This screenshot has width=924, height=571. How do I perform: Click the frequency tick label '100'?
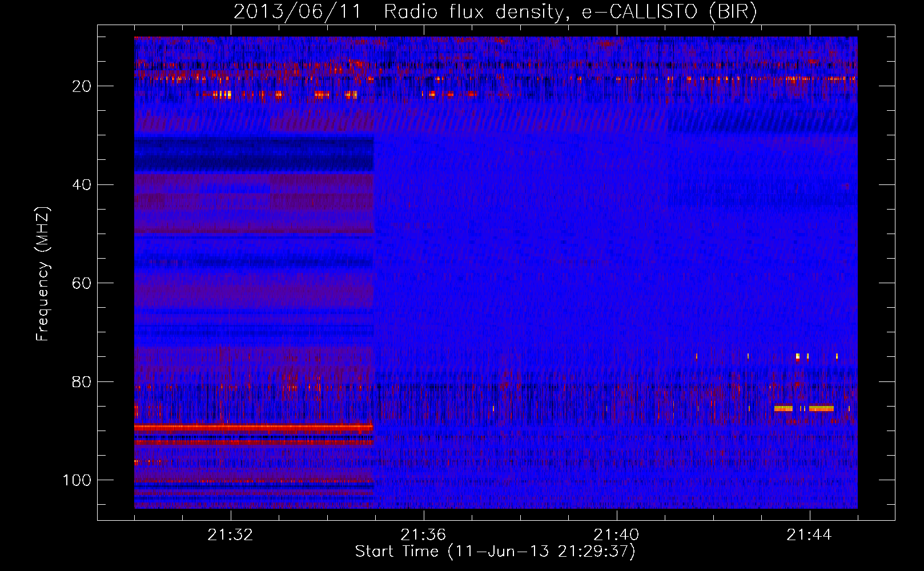click(x=77, y=480)
